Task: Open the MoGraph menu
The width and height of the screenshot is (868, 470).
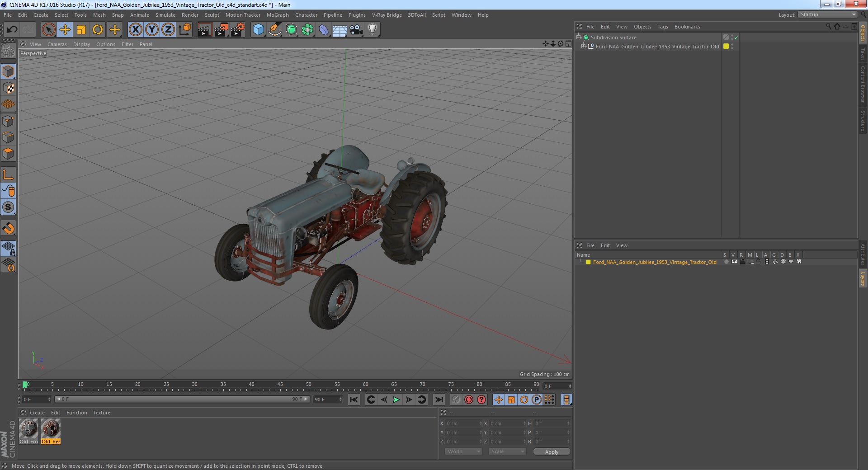Action: (278, 15)
